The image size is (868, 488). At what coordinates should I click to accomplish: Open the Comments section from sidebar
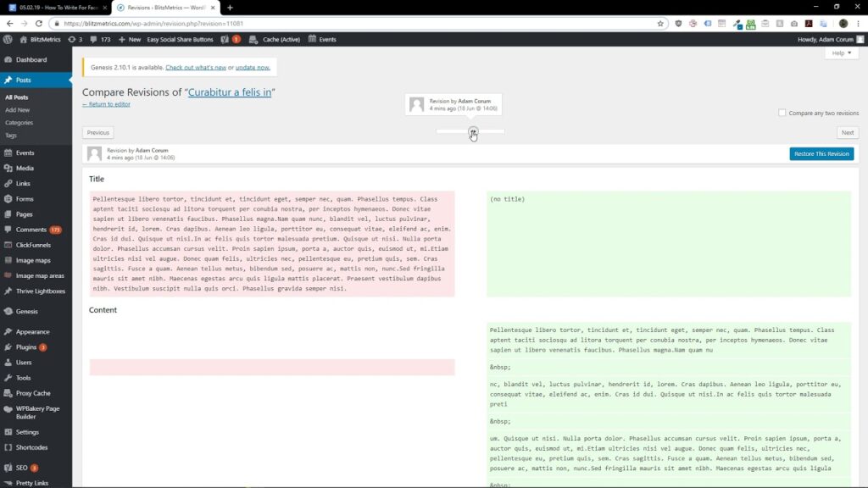pos(32,229)
